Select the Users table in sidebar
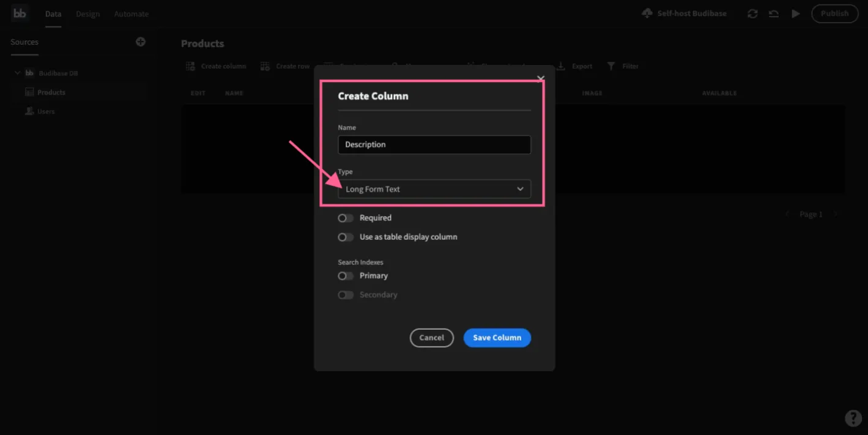Viewport: 868px width, 435px height. [x=46, y=111]
